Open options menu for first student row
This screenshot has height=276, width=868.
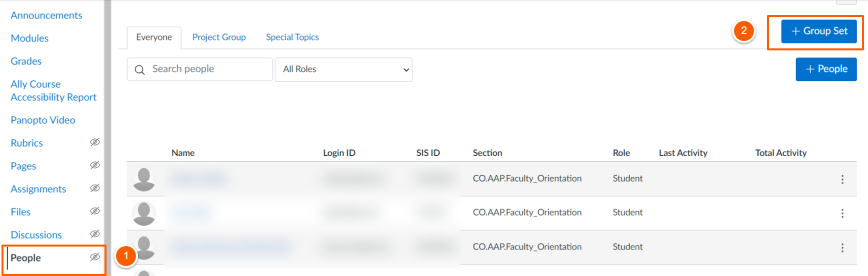click(842, 179)
